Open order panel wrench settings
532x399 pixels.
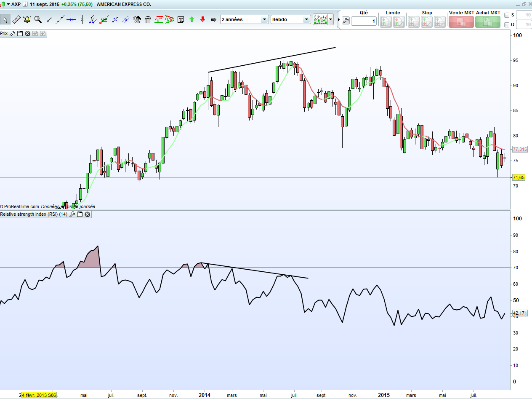pos(346,20)
